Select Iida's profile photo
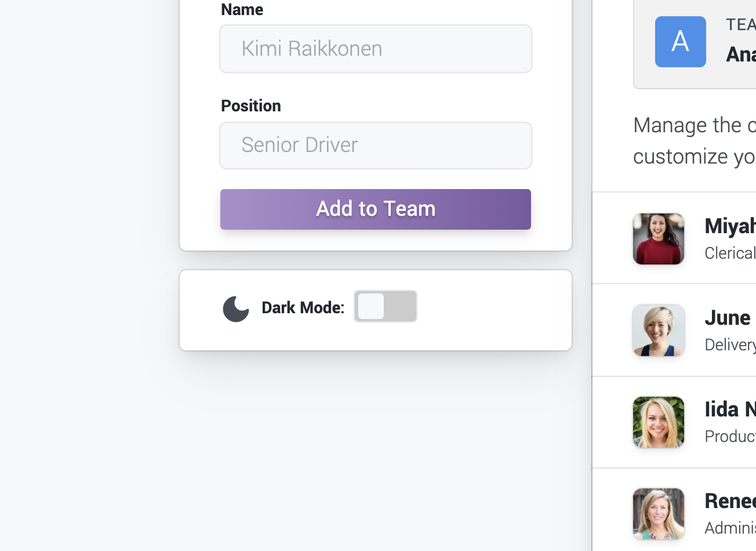This screenshot has width=756, height=551. [658, 422]
